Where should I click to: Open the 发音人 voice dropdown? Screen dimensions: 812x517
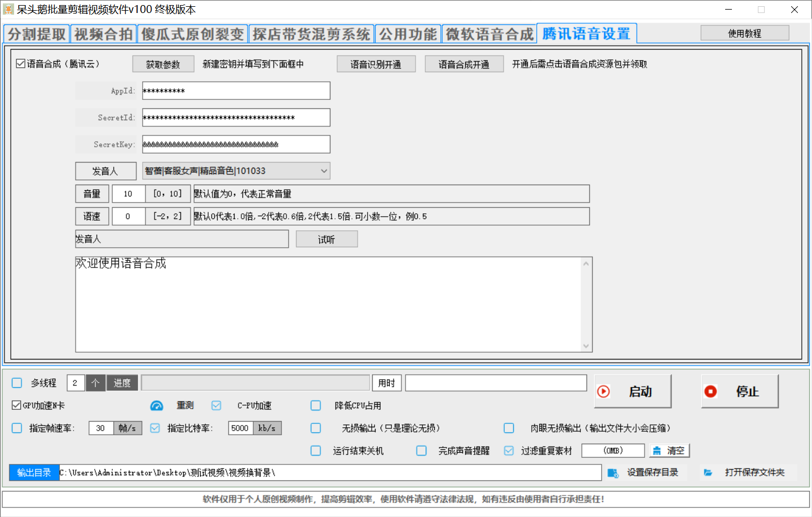point(236,171)
